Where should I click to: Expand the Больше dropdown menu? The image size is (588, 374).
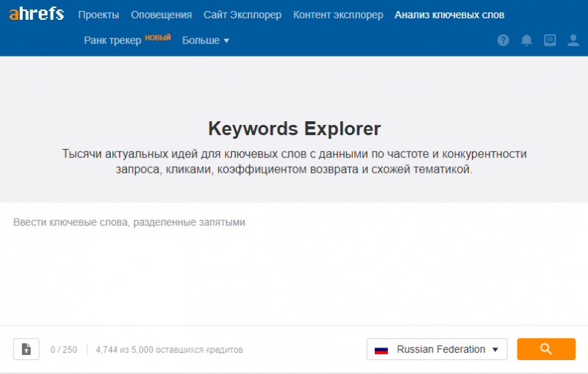coord(206,40)
